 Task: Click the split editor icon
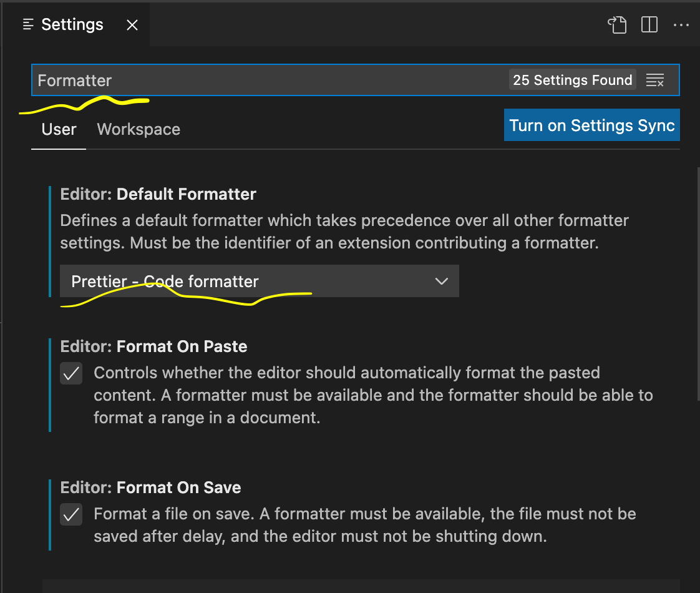(x=649, y=25)
